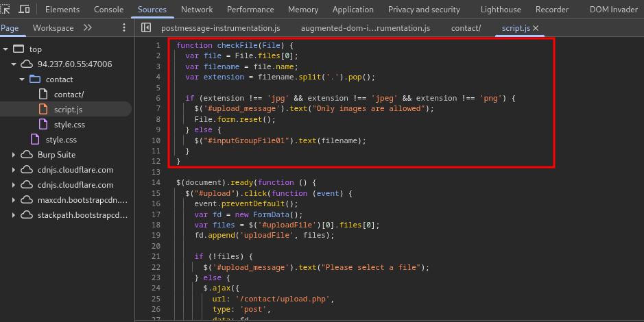Toggle the device toolbar emulation icon
The width and height of the screenshot is (644, 322).
pos(25,10)
